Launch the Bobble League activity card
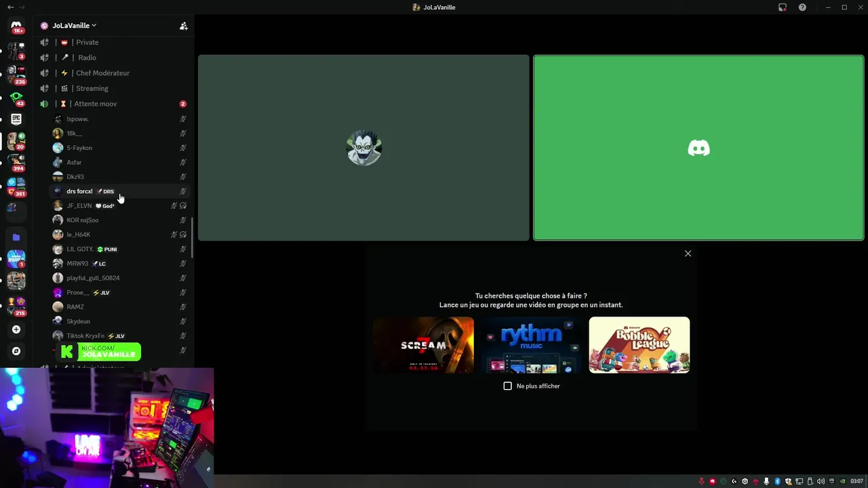 point(639,345)
